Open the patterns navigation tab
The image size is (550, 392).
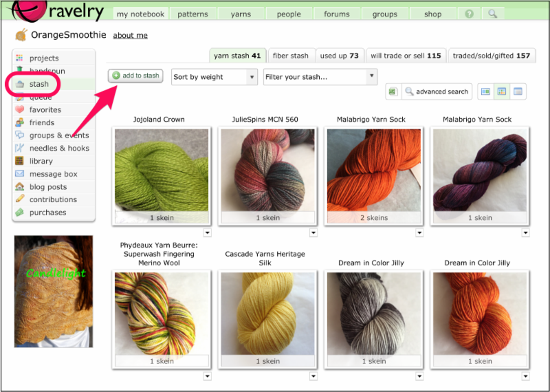[x=193, y=14]
